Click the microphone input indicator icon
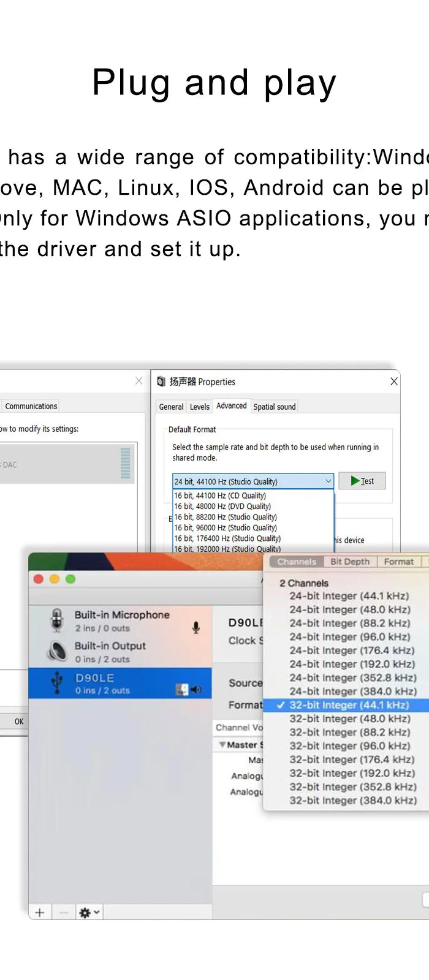Viewport: 429px width, 980px height. (x=196, y=627)
